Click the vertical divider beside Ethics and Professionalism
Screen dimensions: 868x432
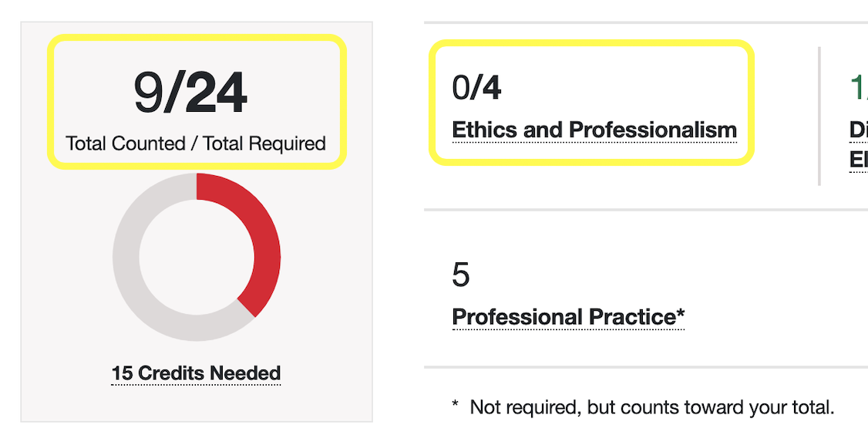pyautogui.click(x=819, y=116)
